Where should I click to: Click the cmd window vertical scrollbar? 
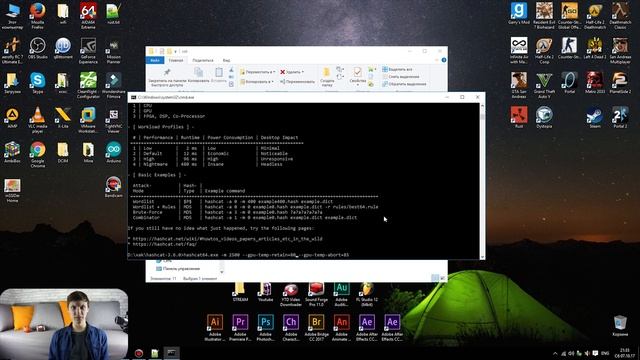pyautogui.click(x=482, y=180)
